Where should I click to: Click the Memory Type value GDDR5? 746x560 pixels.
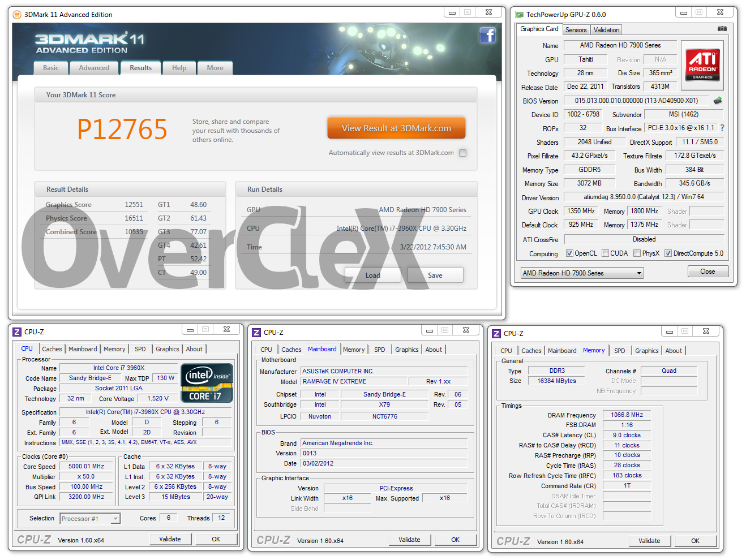tap(589, 170)
